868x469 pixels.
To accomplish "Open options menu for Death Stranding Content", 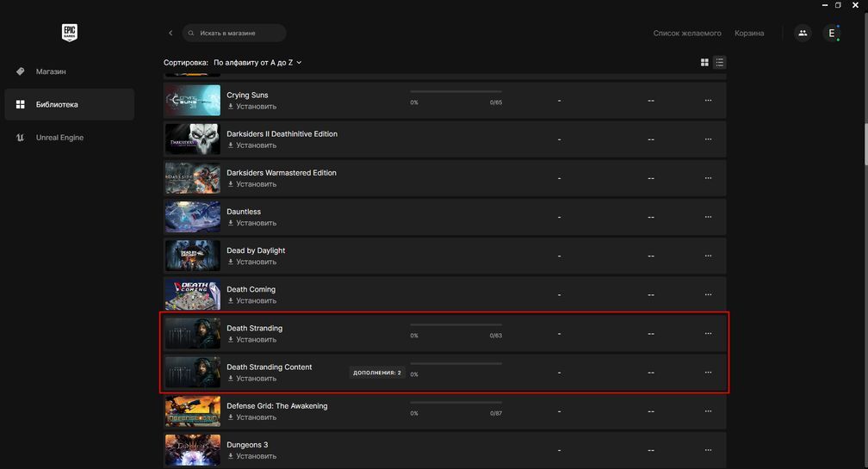I will point(708,373).
